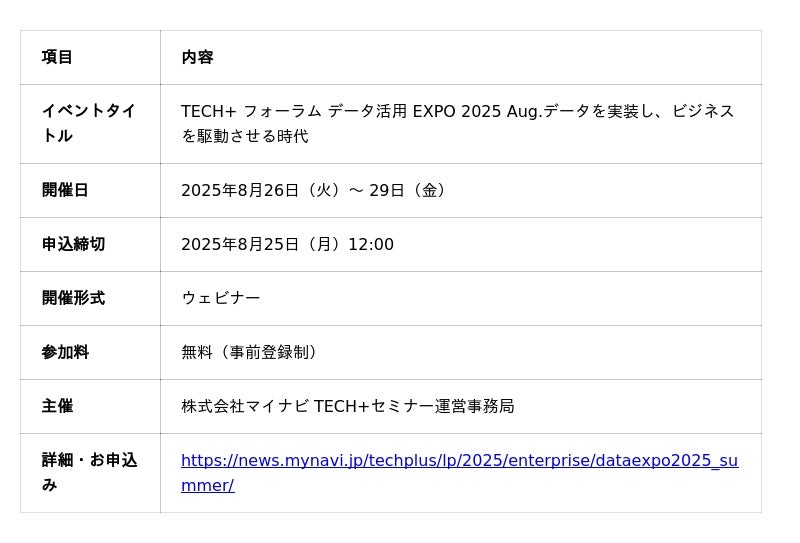This screenshot has width=800, height=543.
Task: Select the 詳細・お申込み row label
Action: point(89,473)
